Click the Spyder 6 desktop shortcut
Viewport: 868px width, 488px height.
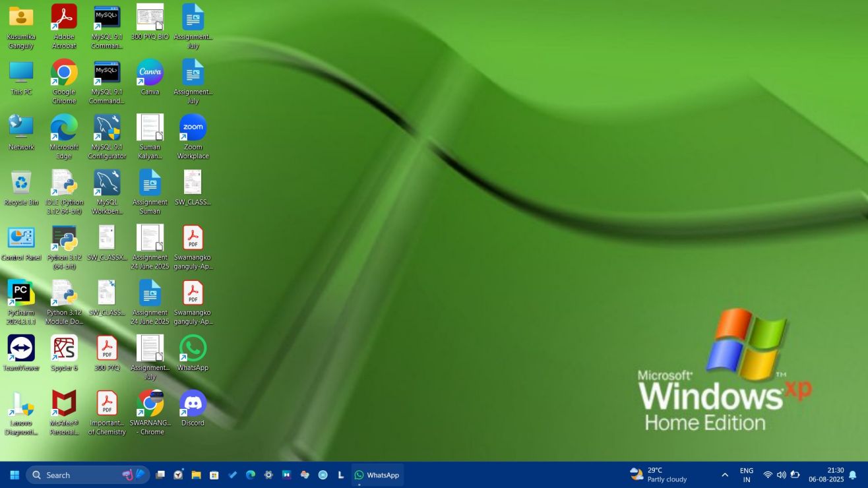[x=64, y=349]
